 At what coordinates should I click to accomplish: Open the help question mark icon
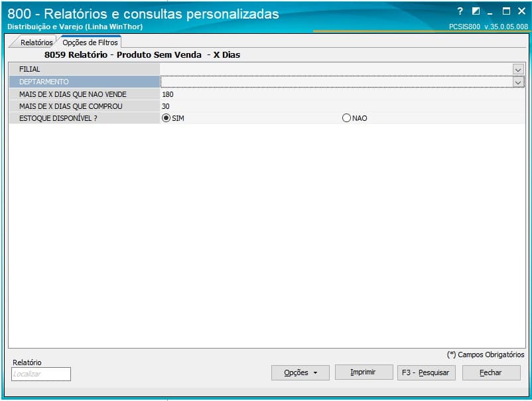460,11
